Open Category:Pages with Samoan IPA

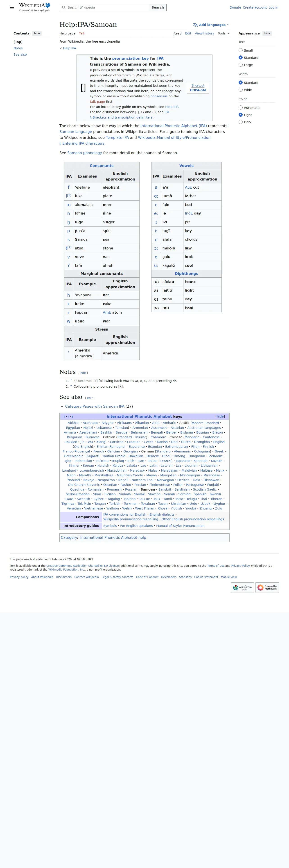[95, 406]
